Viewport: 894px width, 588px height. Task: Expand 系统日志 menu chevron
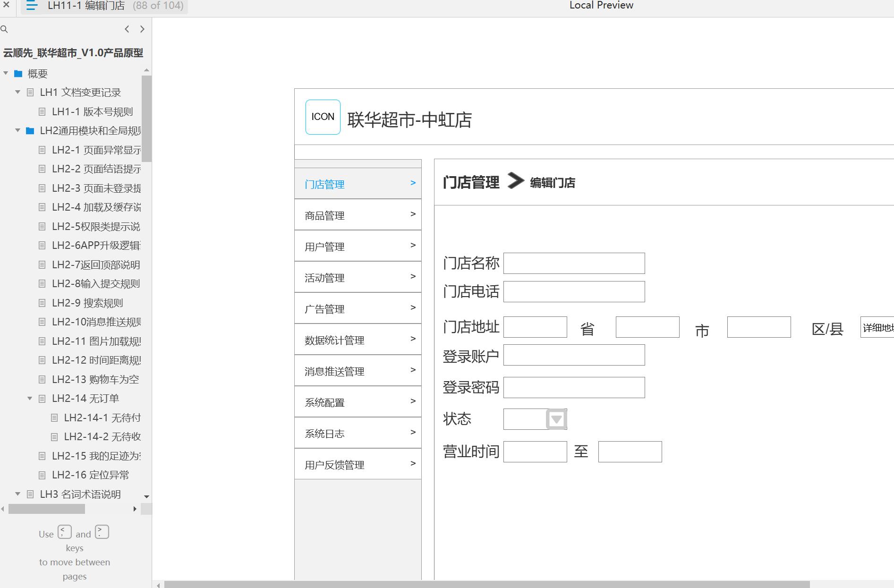click(x=413, y=432)
